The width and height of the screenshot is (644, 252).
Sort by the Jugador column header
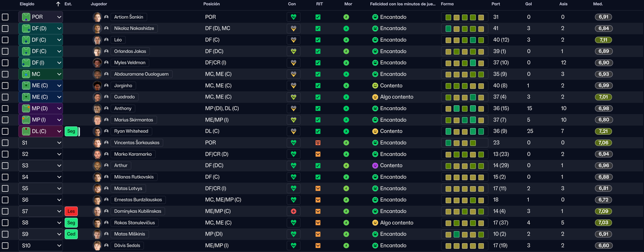coord(99,4)
